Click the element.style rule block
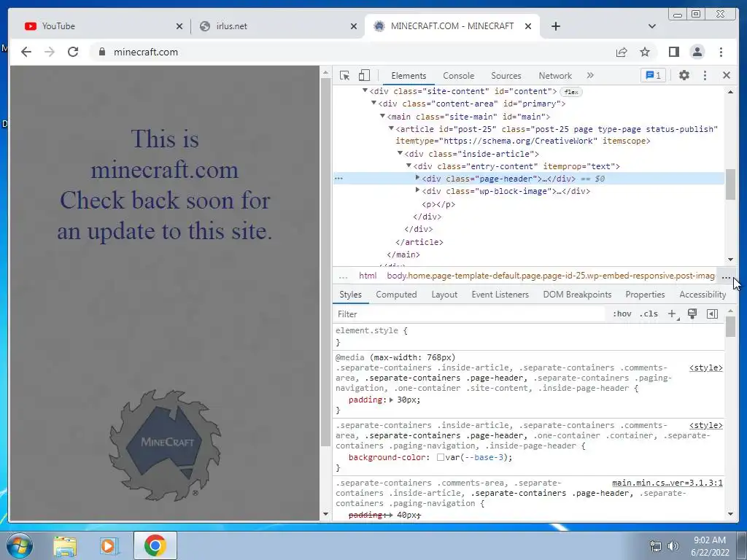Screen dimensions: 747x560 529,336
